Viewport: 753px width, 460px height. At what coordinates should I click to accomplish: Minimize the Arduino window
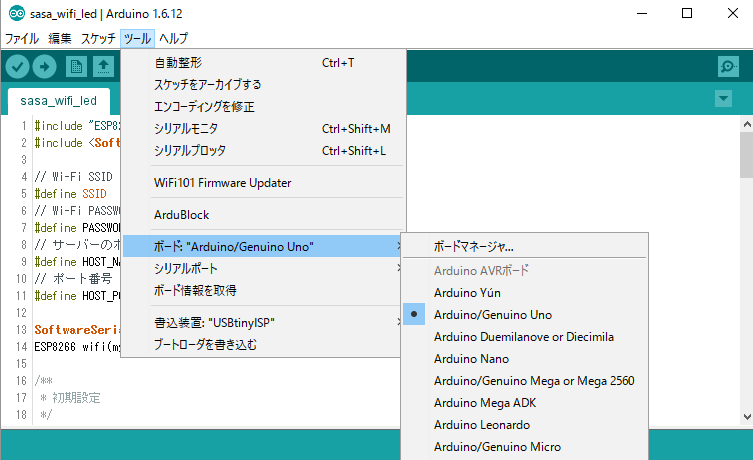(x=642, y=13)
